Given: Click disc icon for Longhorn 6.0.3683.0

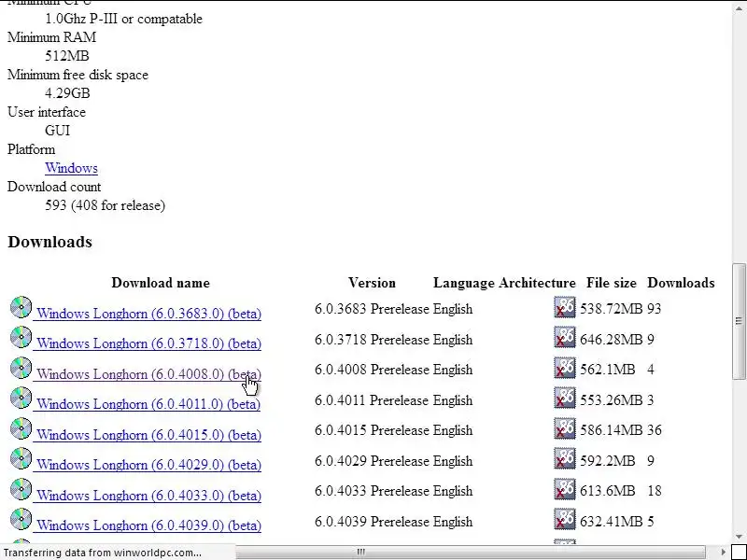Looking at the screenshot, I should click(x=21, y=307).
